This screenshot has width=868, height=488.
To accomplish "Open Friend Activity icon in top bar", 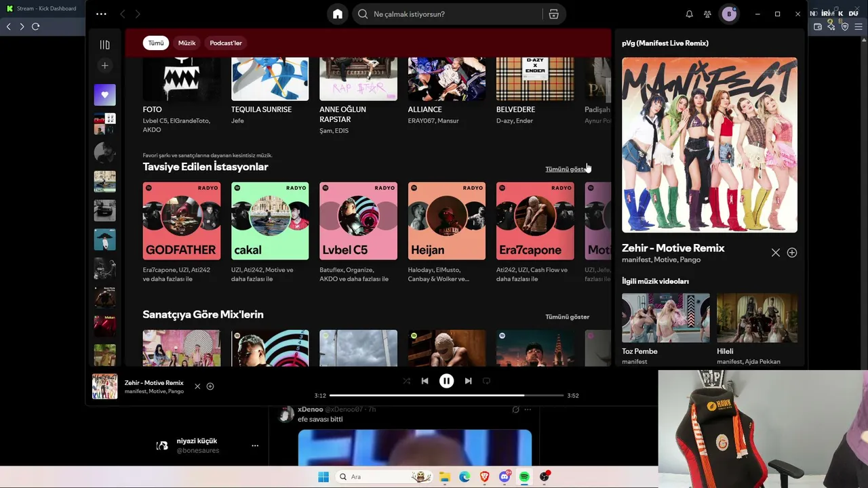I will (x=707, y=14).
